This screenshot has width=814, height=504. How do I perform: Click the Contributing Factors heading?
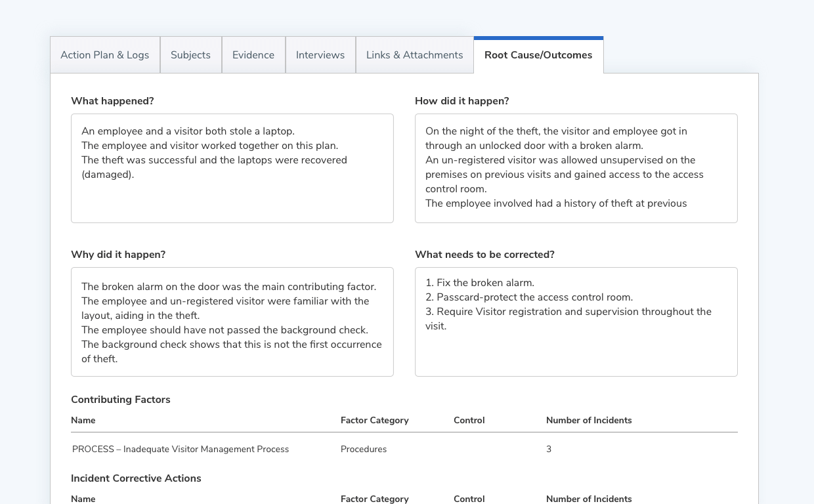coord(120,399)
